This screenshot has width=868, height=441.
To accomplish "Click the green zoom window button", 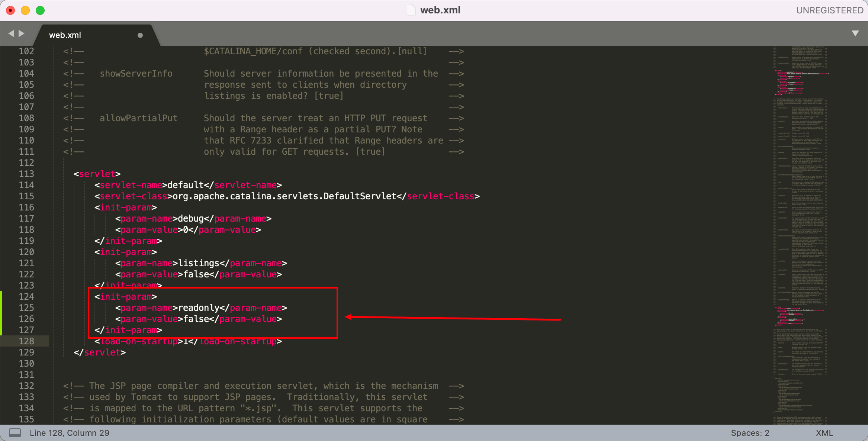I will pyautogui.click(x=40, y=10).
